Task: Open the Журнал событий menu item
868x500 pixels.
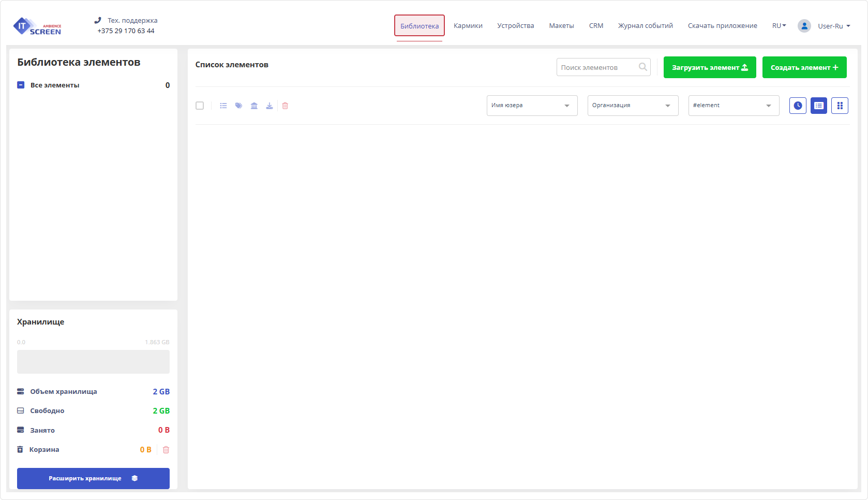Action: tap(645, 26)
